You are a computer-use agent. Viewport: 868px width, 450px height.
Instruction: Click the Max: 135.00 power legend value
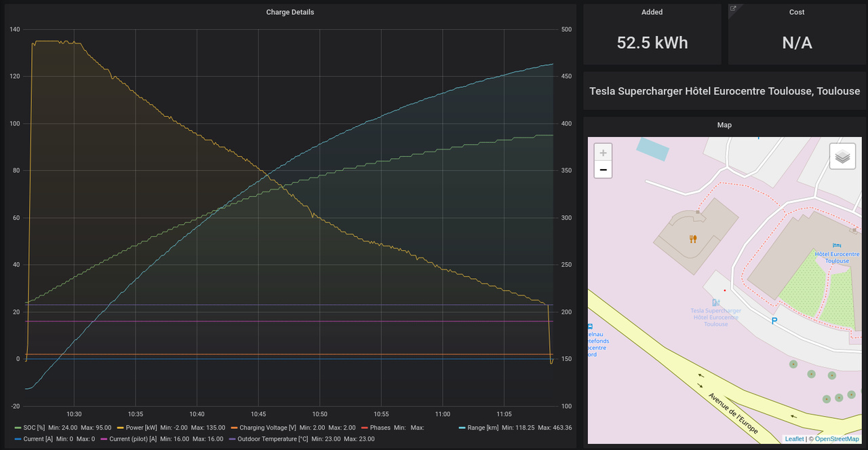pos(208,428)
